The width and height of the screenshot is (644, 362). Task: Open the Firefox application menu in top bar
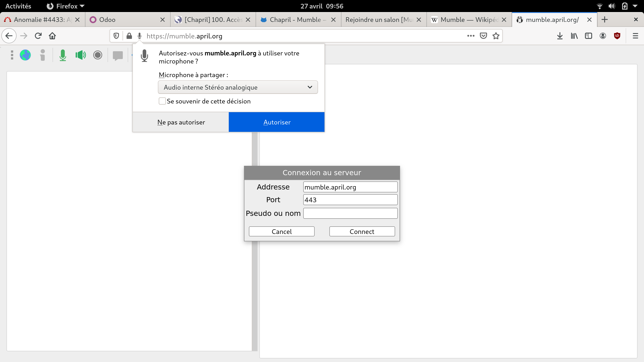click(x=66, y=6)
